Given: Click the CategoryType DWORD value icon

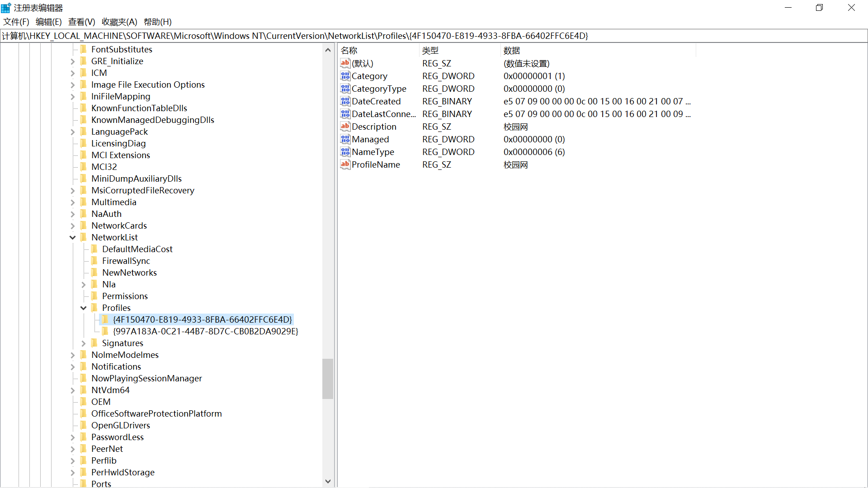Looking at the screenshot, I should point(345,89).
